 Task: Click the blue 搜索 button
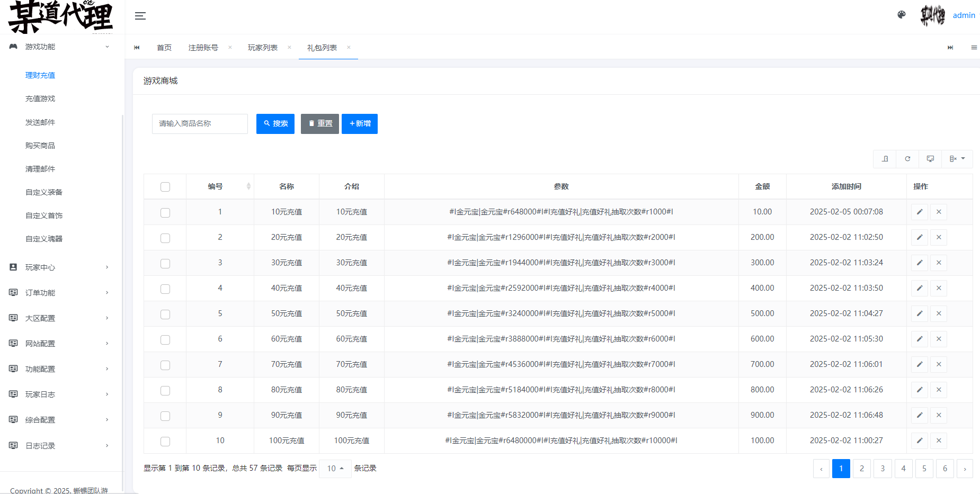tap(275, 124)
